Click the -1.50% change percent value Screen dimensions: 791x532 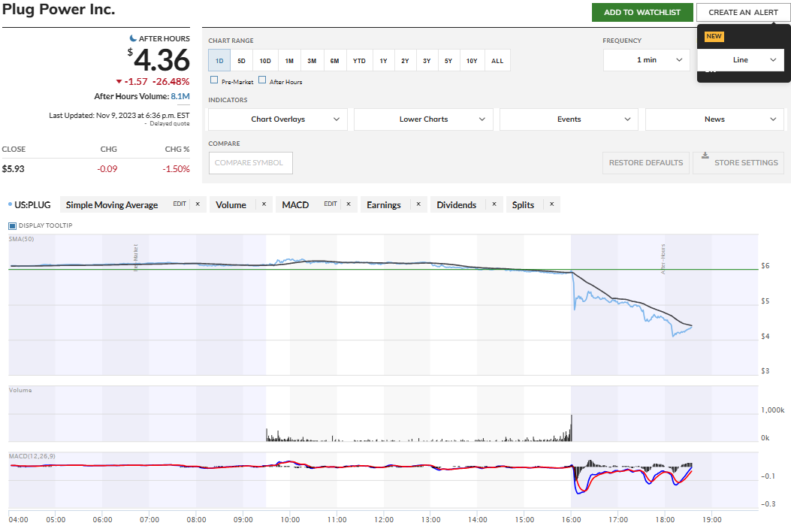pyautogui.click(x=176, y=169)
